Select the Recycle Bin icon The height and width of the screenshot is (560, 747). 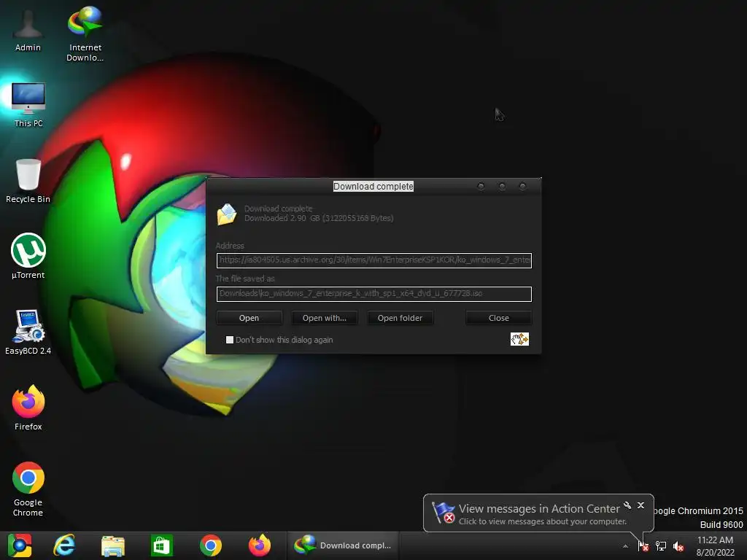28,181
